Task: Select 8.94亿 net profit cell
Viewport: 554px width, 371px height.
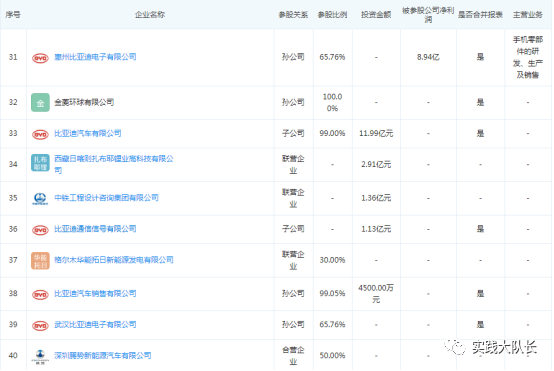Action: (x=428, y=57)
